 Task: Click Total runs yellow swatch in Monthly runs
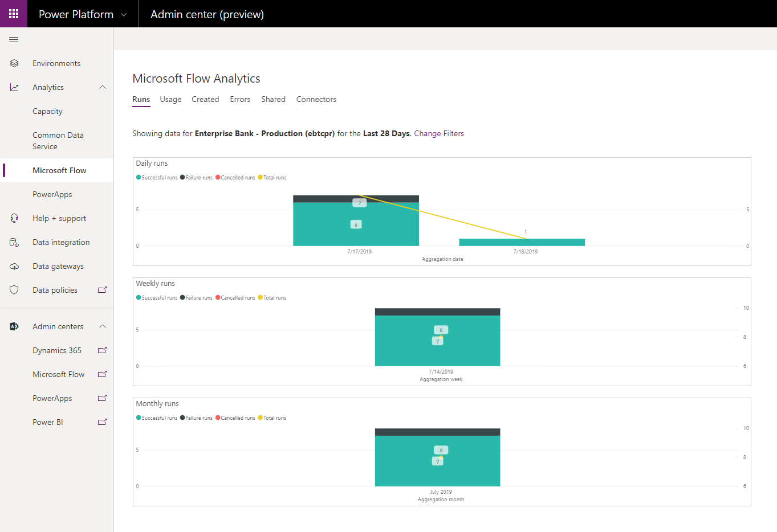tap(261, 418)
